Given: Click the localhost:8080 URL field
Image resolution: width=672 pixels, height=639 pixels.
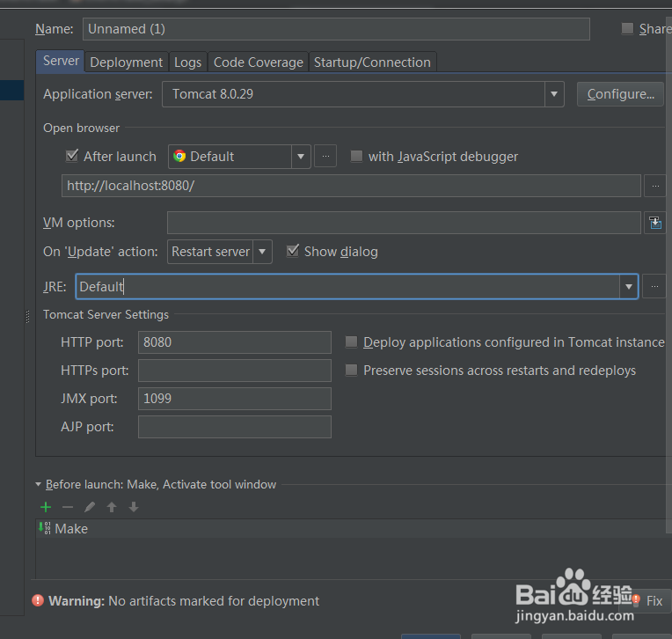Looking at the screenshot, I should pyautogui.click(x=351, y=186).
